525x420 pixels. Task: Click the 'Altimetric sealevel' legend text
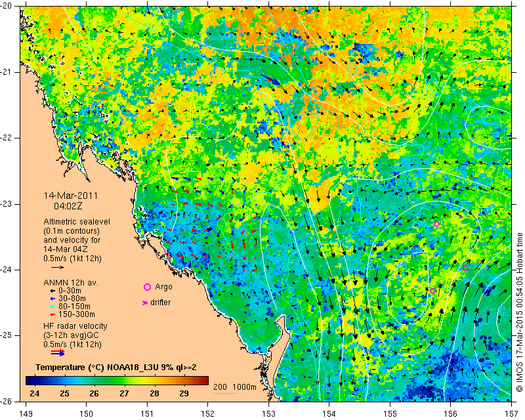coord(77,222)
